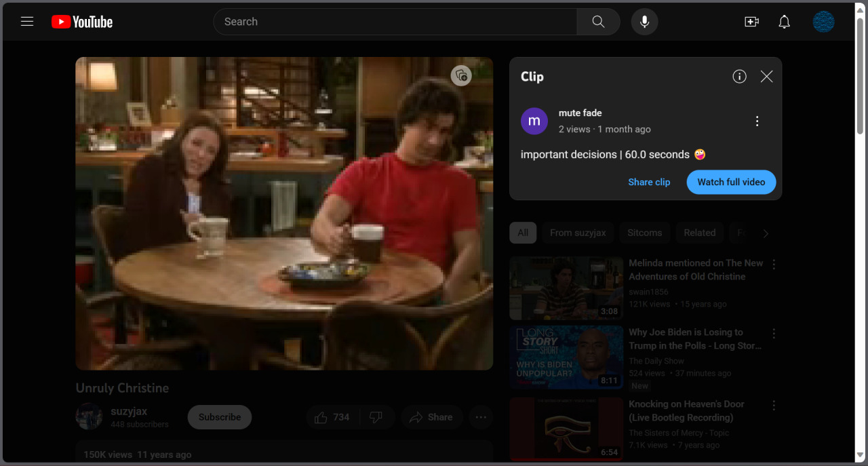Screen dimensions: 868x466
Task: Open the 'm' channel avatar of mute fade
Action: (534, 121)
